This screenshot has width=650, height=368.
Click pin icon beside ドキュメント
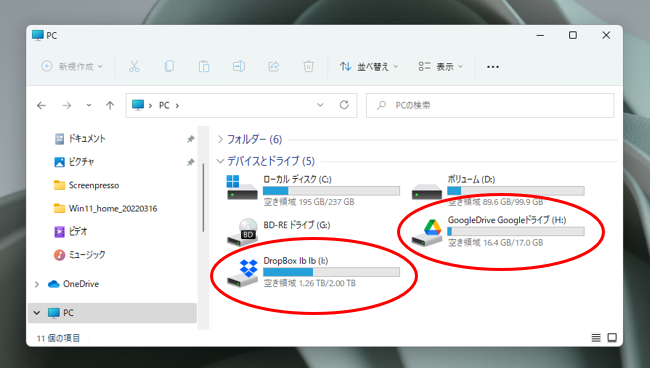click(x=190, y=139)
